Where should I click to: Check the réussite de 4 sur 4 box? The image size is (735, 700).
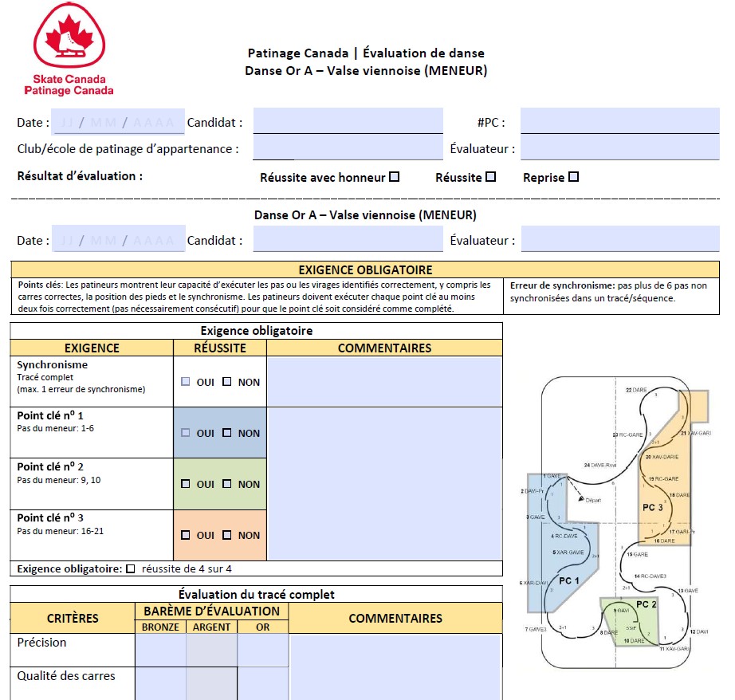pyautogui.click(x=131, y=568)
